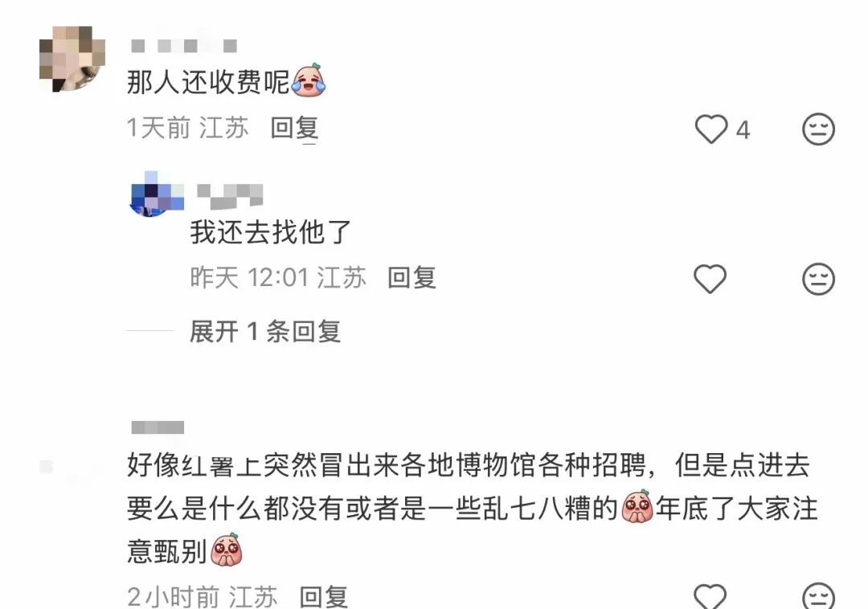Click the crying-laughing emoji in the first comment
The width and height of the screenshot is (868, 609).
(x=309, y=81)
